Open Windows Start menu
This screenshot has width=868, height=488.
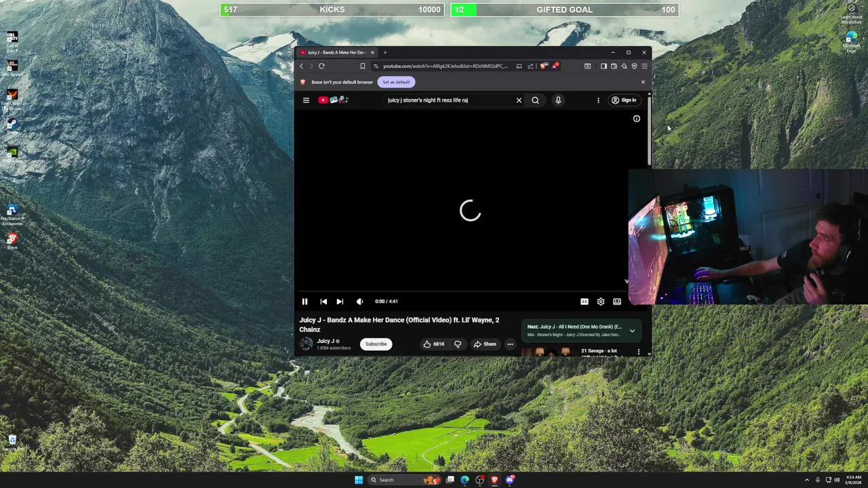pos(359,480)
